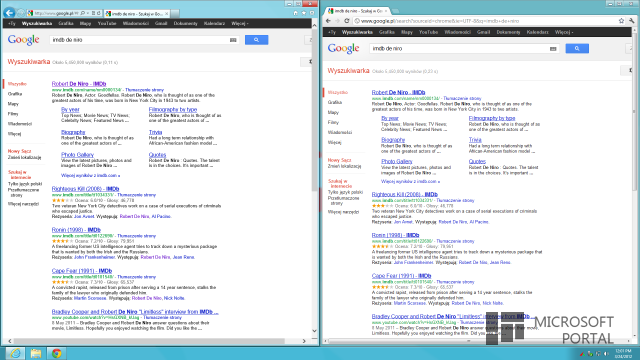640x360 pixels.
Task: Open IE address bar dropdown arrow
Action: pyautogui.click(x=88, y=13)
